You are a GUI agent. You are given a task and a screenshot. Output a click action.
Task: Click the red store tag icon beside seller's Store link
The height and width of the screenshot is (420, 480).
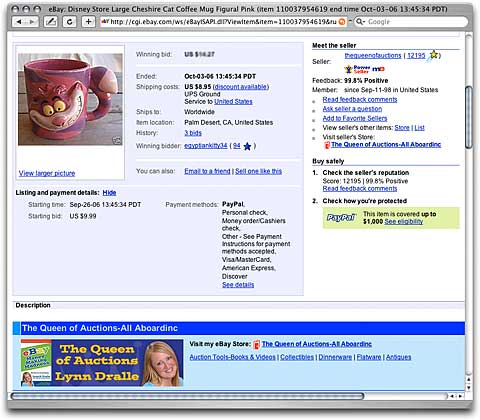click(327, 145)
